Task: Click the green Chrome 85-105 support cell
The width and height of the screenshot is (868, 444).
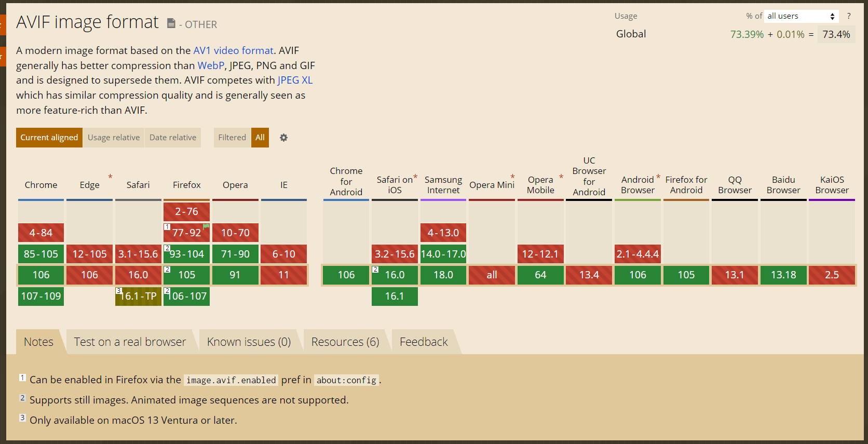Action: pyautogui.click(x=41, y=254)
